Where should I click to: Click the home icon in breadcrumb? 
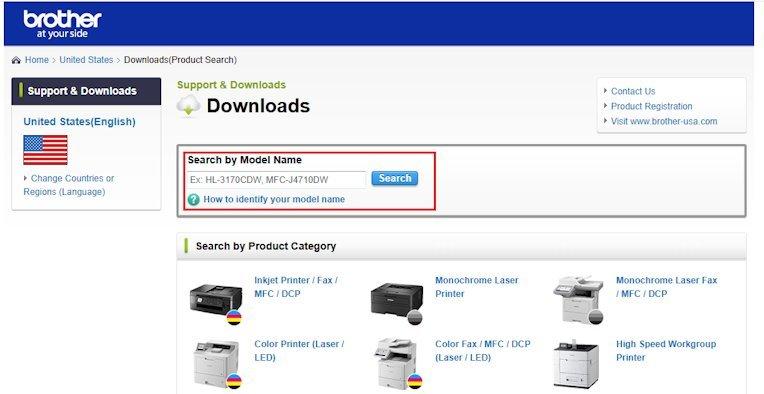(16, 60)
